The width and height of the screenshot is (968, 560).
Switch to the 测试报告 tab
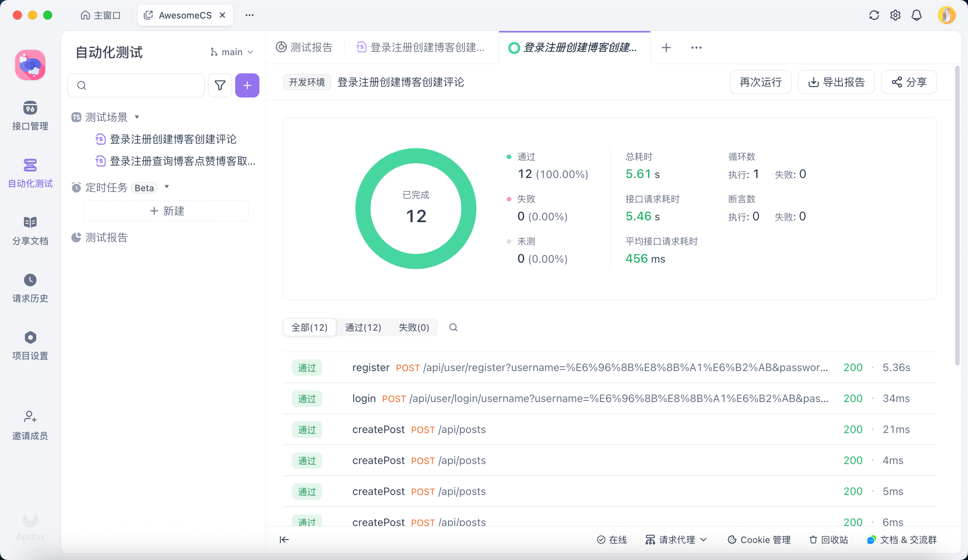pyautogui.click(x=304, y=48)
